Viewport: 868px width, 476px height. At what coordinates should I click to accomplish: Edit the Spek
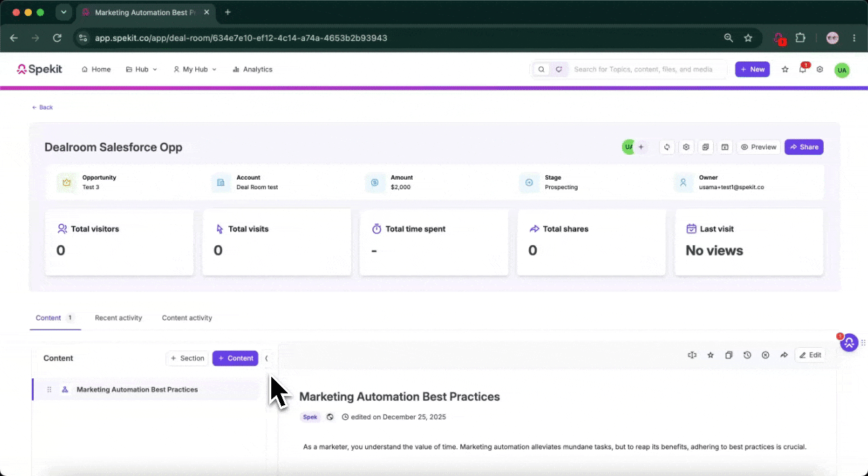(810, 355)
